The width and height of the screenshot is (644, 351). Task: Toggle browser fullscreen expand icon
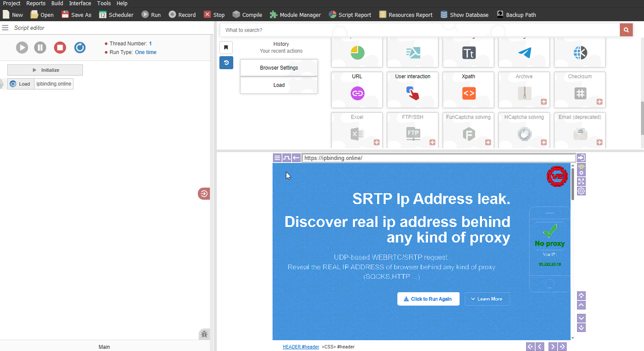tap(581, 182)
